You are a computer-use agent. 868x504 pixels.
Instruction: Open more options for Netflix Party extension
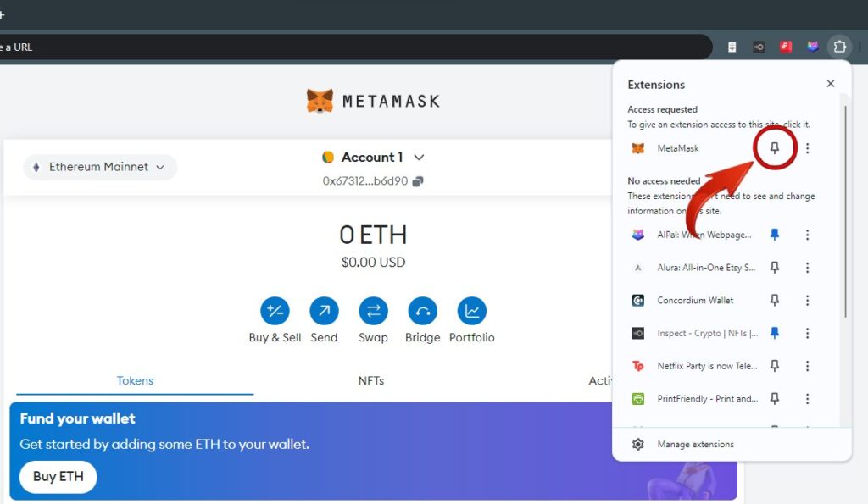807,366
